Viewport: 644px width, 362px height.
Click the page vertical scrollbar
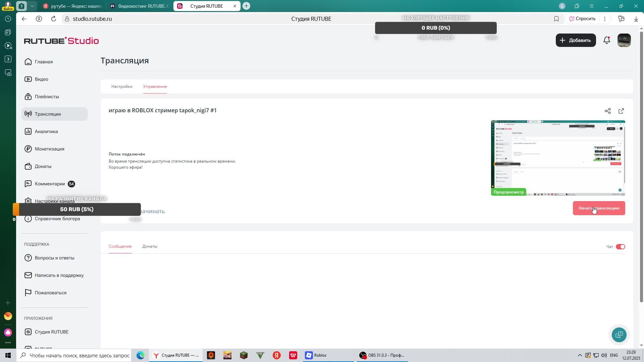641,168
